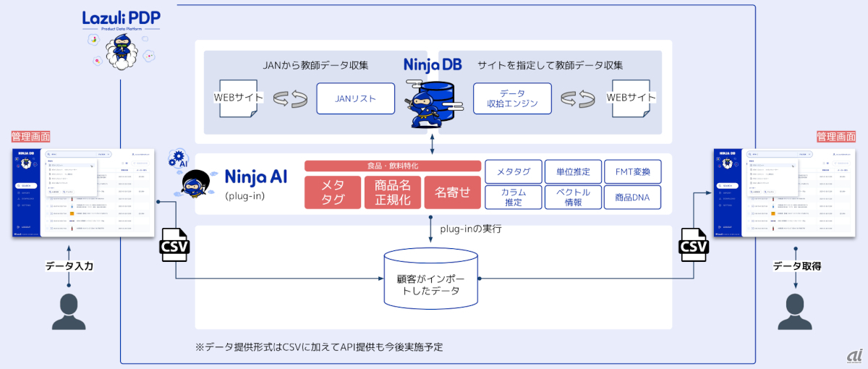This screenshot has width=868, height=369.
Task: Click the JANから教師データ収集 heading
Action: 315,64
